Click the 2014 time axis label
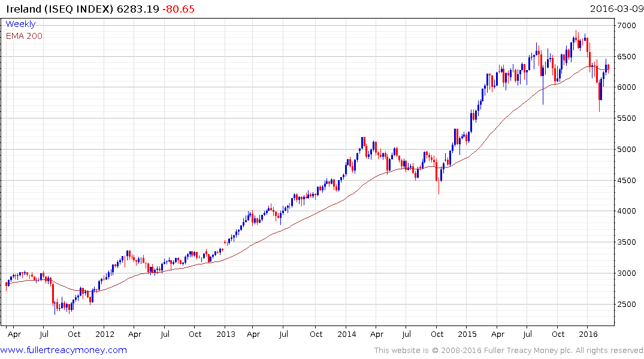 [347, 334]
